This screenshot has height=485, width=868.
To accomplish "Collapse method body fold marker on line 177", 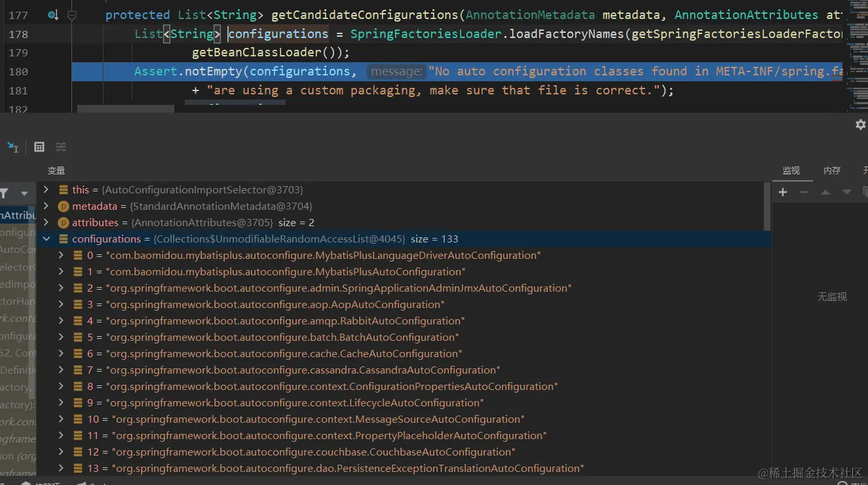I will [72, 14].
